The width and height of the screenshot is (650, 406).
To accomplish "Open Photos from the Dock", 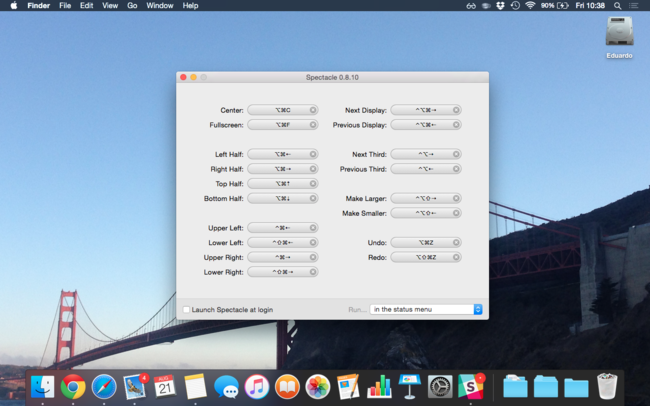I will coord(318,387).
